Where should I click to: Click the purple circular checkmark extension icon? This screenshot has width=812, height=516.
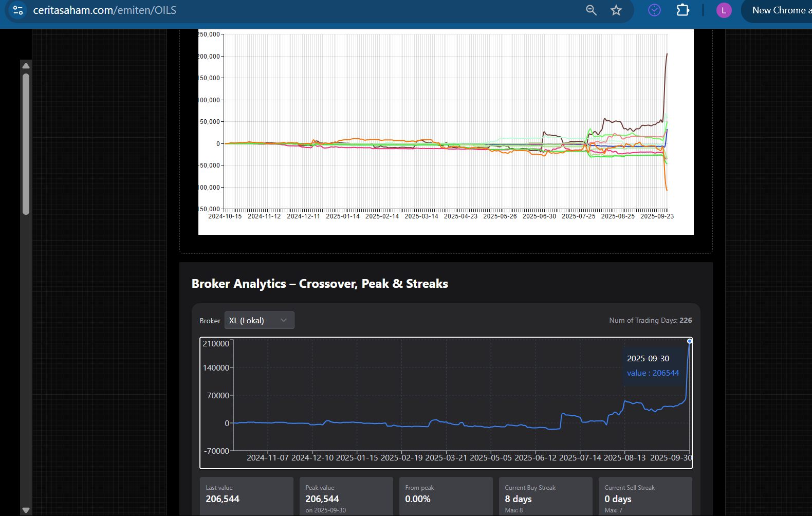point(654,10)
